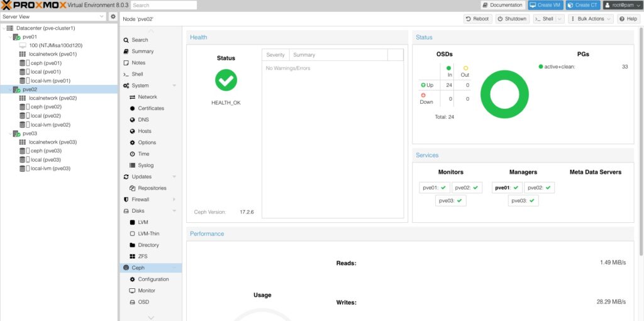
Task: Open the Search menu item
Action: point(150,40)
